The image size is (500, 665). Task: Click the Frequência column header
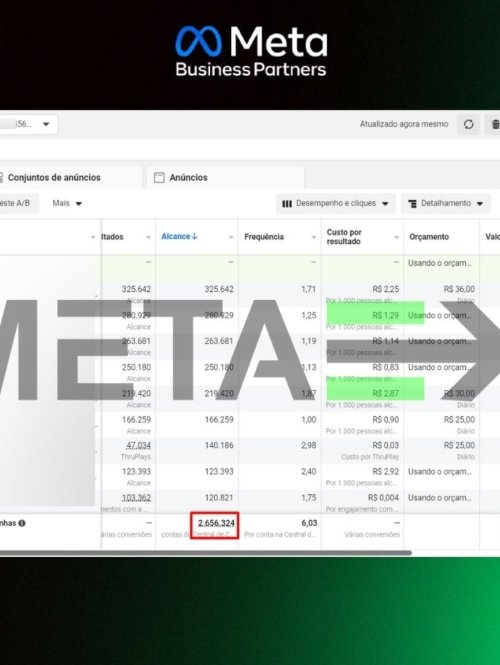point(264,237)
